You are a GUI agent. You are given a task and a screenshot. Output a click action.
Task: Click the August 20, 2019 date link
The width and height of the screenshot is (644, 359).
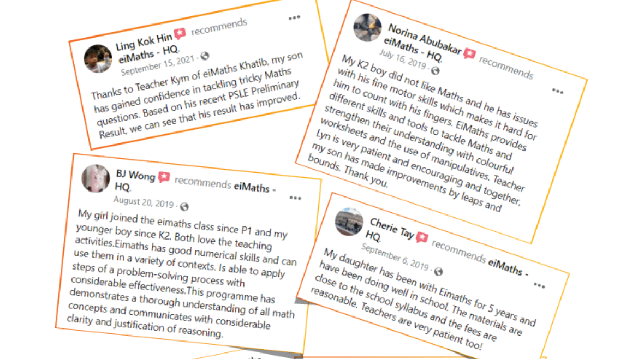[143, 203]
